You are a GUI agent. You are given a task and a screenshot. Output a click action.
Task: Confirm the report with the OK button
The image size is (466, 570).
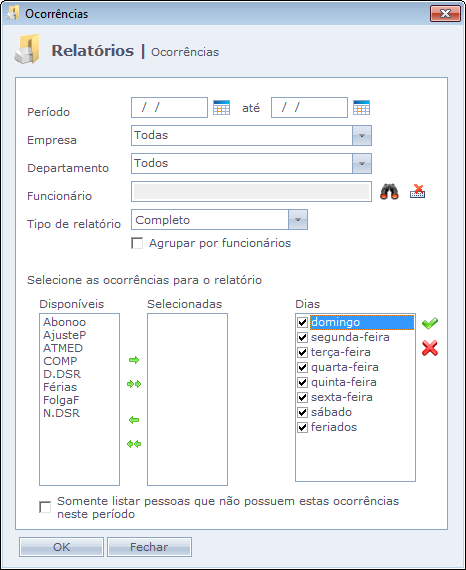tap(61, 547)
